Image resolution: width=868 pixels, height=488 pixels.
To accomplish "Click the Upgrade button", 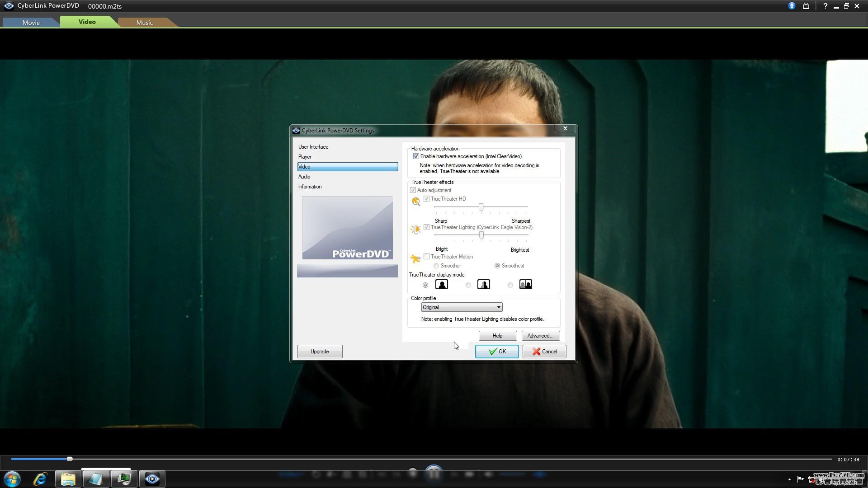I will [320, 352].
